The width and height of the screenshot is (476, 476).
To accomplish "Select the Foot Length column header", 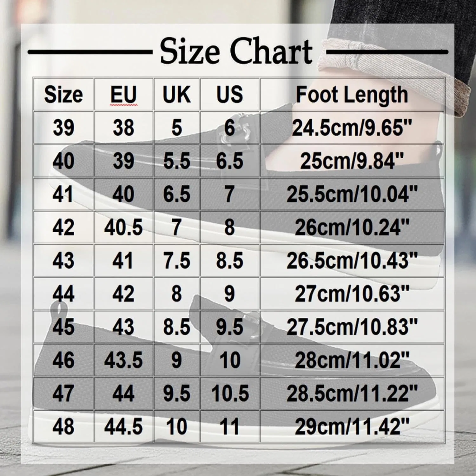I will click(352, 95).
